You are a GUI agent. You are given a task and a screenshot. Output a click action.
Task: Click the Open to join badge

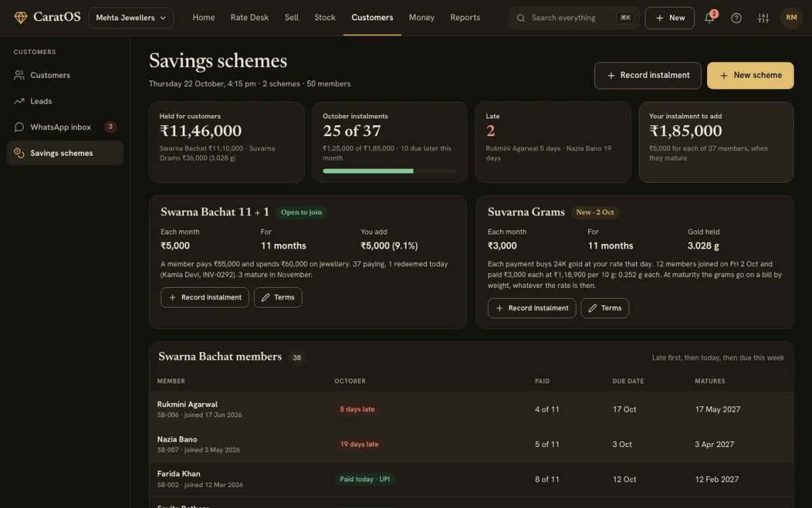[302, 212]
